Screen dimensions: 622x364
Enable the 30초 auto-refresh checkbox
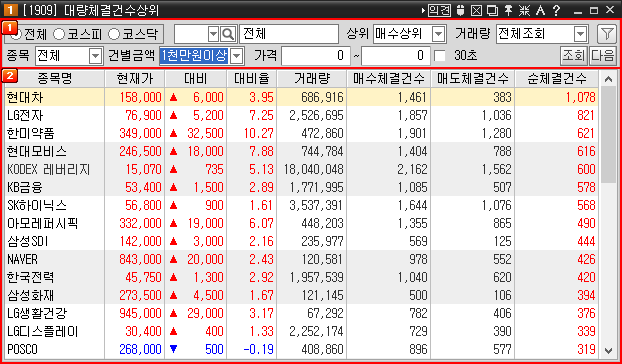coord(440,56)
